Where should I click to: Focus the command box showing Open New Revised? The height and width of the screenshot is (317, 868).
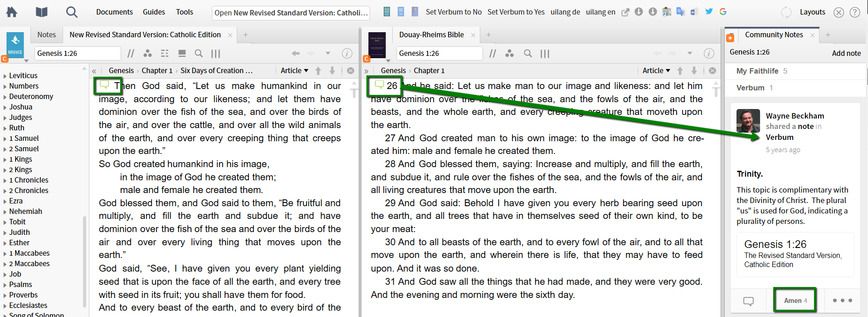click(x=291, y=13)
